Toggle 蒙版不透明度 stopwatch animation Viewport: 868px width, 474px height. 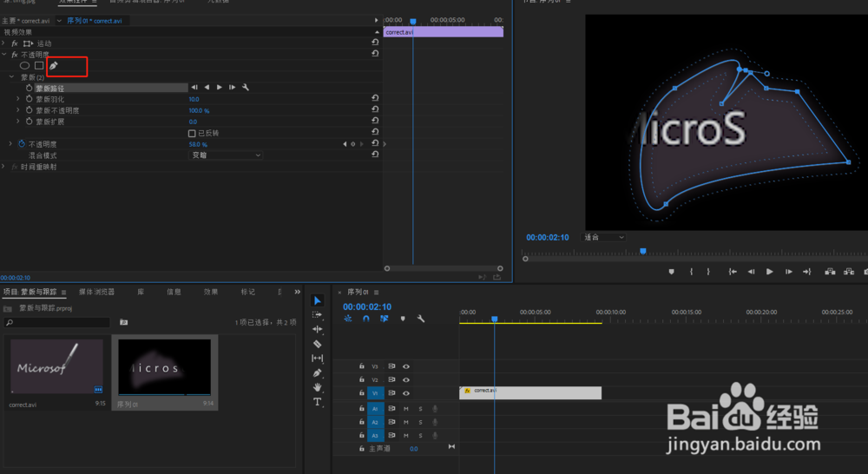point(29,110)
